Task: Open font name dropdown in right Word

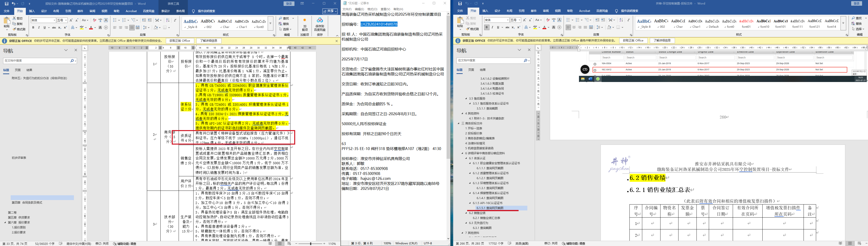Action: tap(507, 20)
